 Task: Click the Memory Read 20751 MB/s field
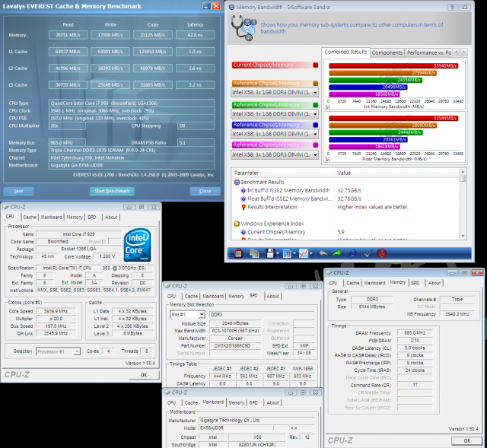tap(68, 35)
